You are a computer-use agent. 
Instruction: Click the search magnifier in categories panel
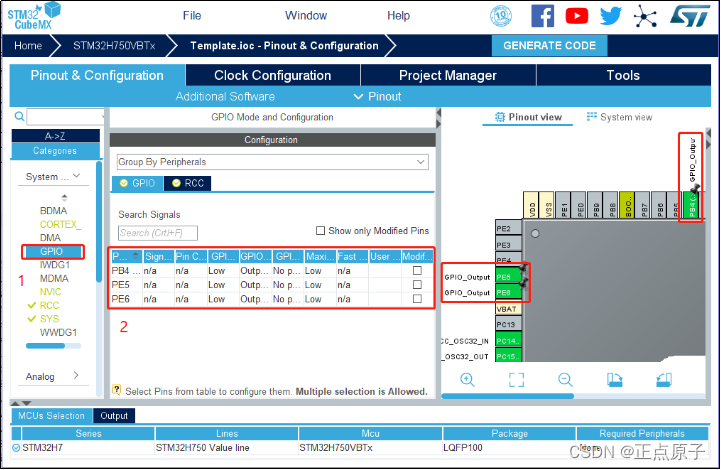(x=19, y=116)
